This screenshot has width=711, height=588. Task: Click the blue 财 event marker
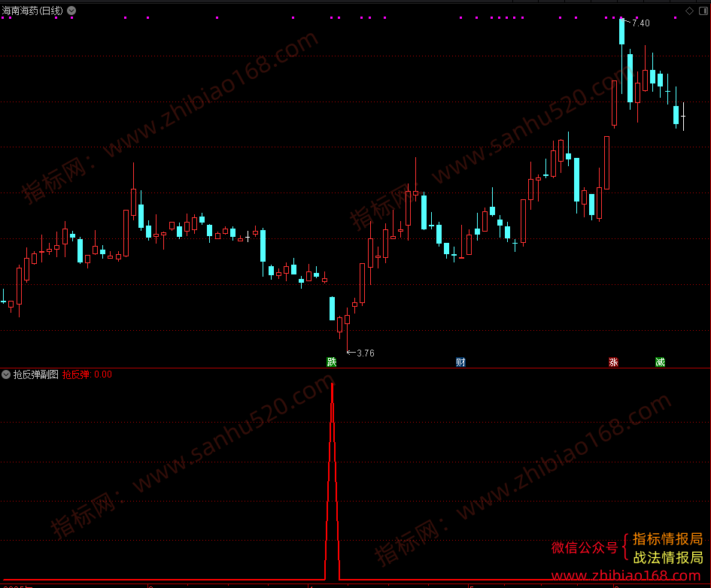[460, 362]
